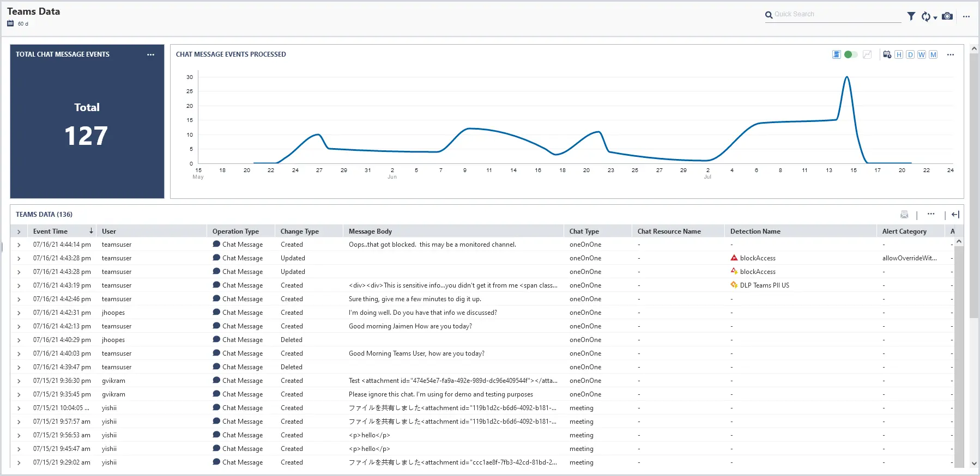Click the Detection Name column header
The width and height of the screenshot is (980, 476).
755,231
